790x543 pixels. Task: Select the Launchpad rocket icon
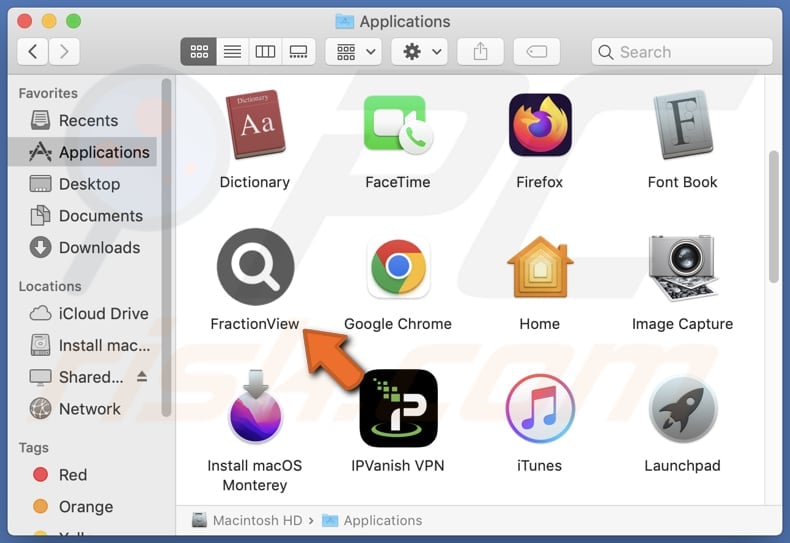tap(683, 409)
